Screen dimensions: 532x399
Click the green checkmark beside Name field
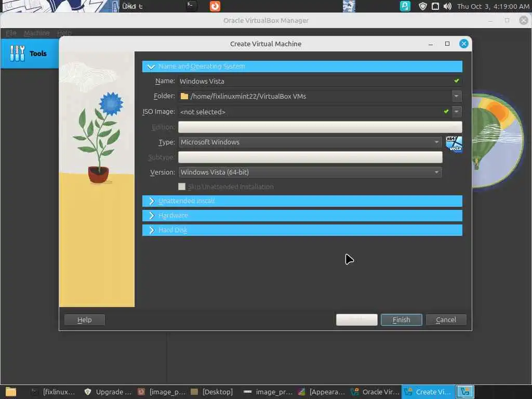click(456, 81)
